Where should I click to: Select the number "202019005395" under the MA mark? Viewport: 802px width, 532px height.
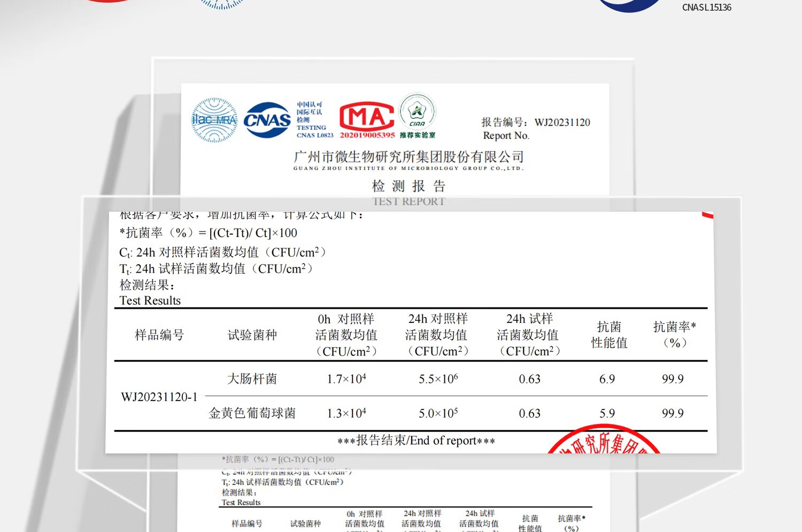coord(367,135)
